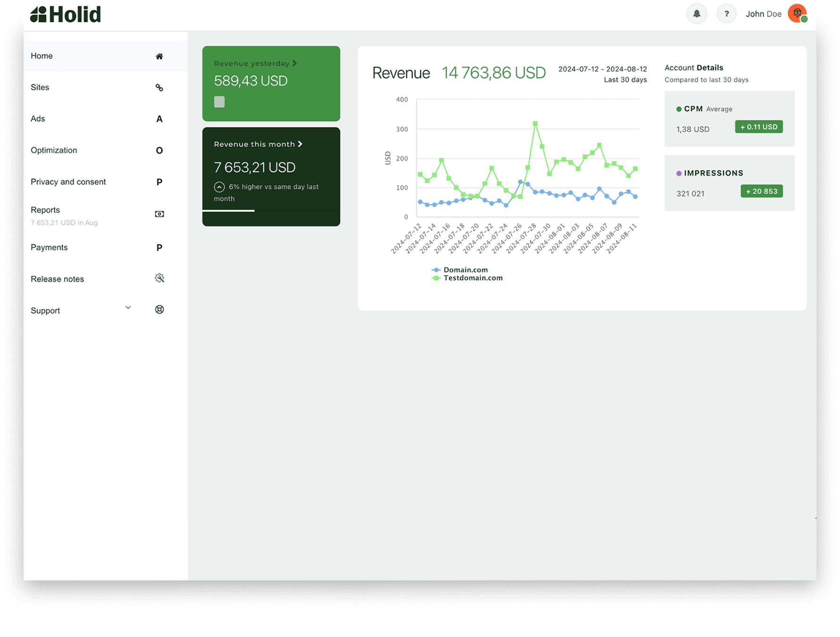Image resolution: width=840 pixels, height=637 pixels.
Task: Click the up-arrow circle icon in month card
Action: tap(219, 187)
